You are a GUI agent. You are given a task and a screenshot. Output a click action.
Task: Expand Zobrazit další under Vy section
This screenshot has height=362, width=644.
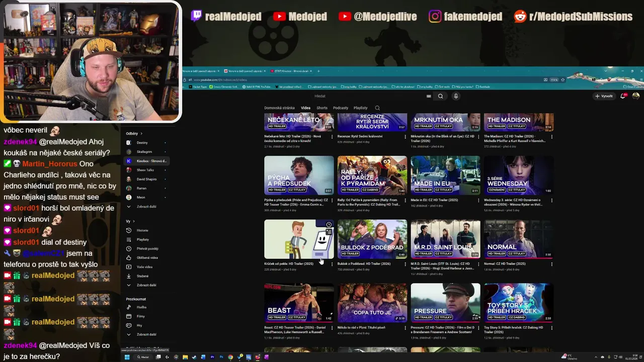146,285
